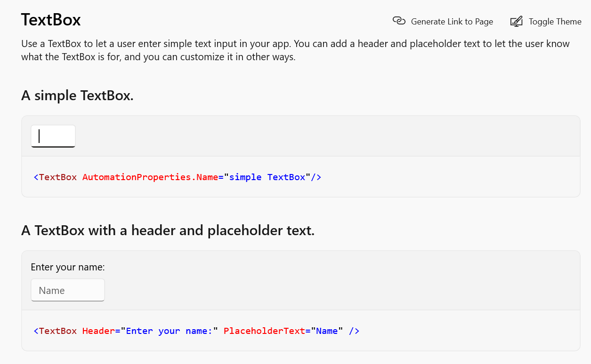This screenshot has height=364, width=591.
Task: Click the closing /> of the second snippet
Action: point(354,331)
